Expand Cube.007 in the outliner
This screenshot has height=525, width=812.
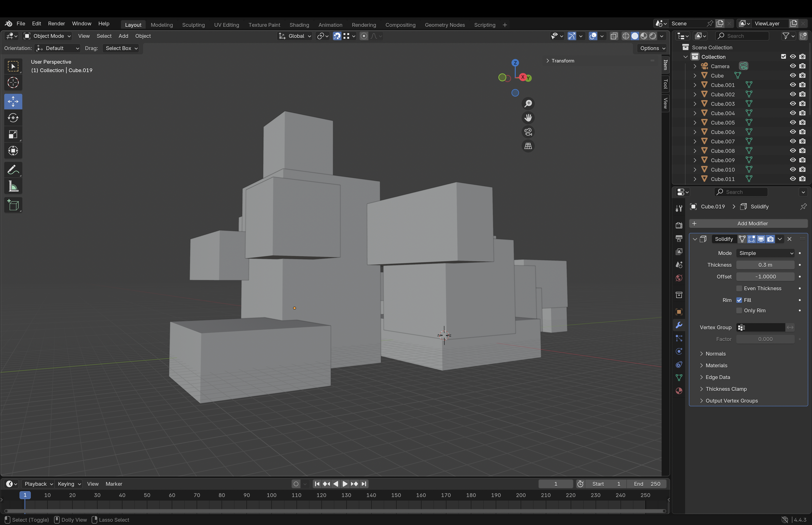click(695, 141)
